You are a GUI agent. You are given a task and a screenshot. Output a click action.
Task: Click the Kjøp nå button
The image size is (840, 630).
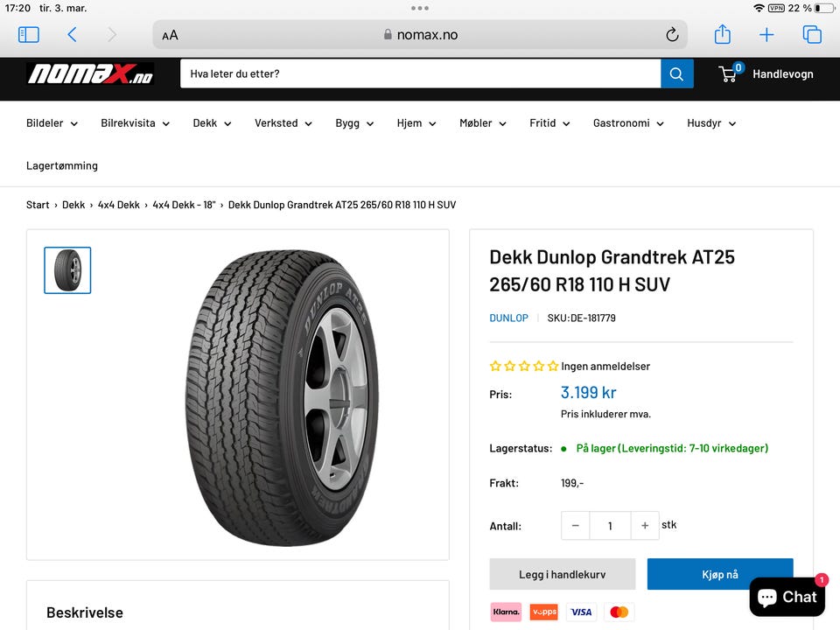click(x=720, y=574)
